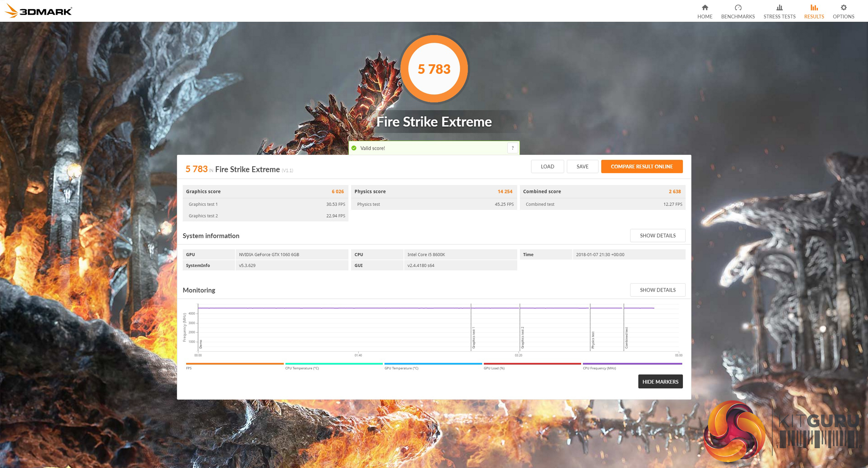Click the green Valid score checkmark icon
The width and height of the screenshot is (868, 468).
(354, 148)
